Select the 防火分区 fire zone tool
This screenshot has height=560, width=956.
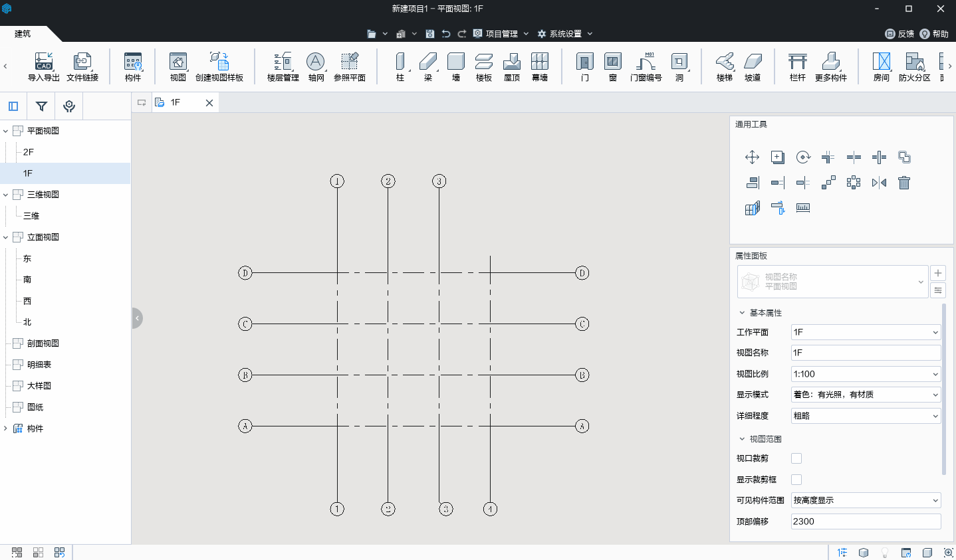pyautogui.click(x=915, y=67)
